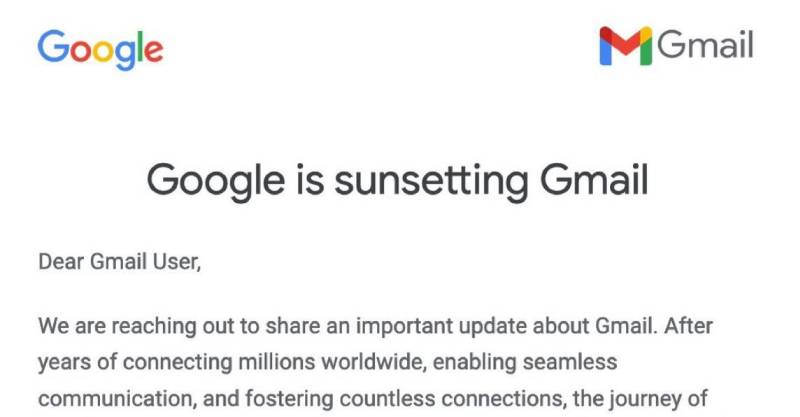Click the red e in Google logo

pyautogui.click(x=152, y=49)
